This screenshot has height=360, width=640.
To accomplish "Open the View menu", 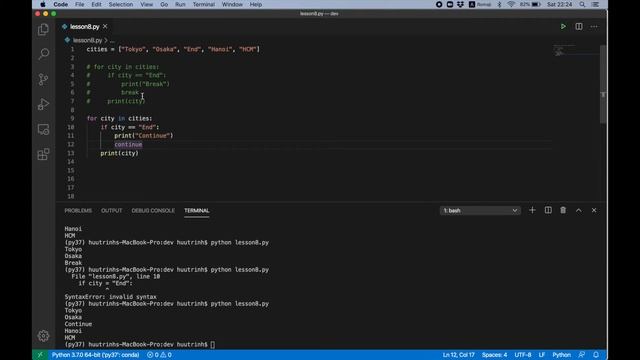I will coord(147,4).
